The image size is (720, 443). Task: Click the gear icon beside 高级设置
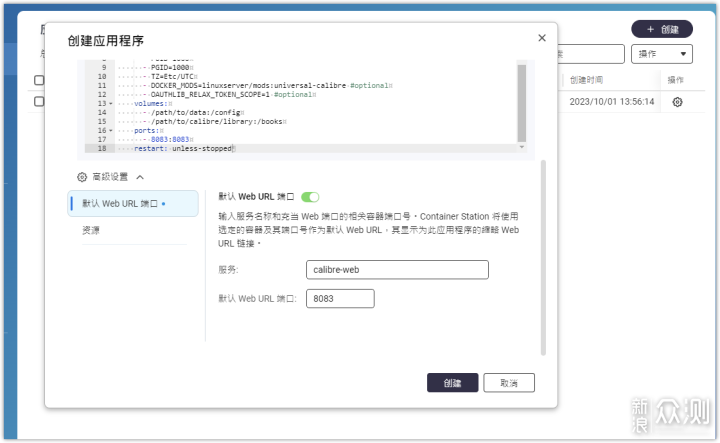click(82, 176)
